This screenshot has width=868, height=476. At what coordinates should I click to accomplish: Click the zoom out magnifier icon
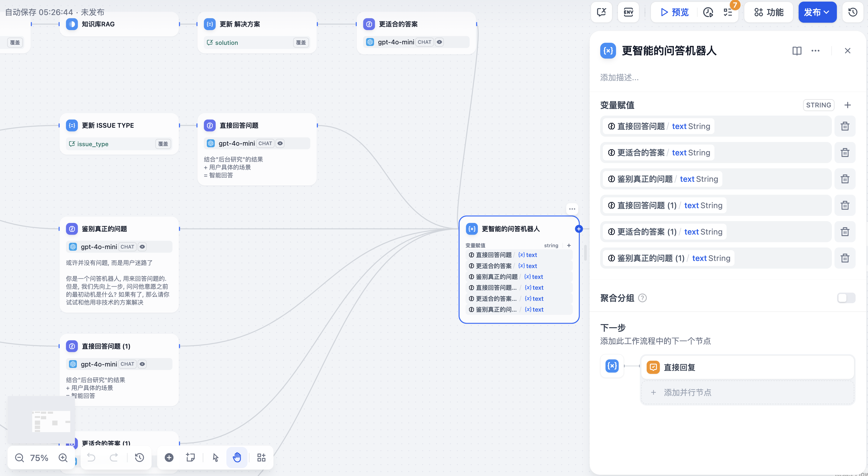pyautogui.click(x=20, y=458)
